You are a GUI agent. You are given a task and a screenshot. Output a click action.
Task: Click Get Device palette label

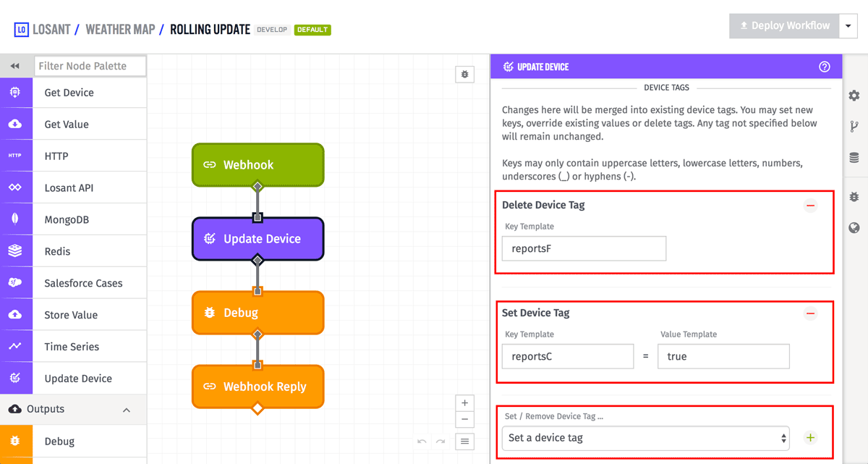point(69,93)
